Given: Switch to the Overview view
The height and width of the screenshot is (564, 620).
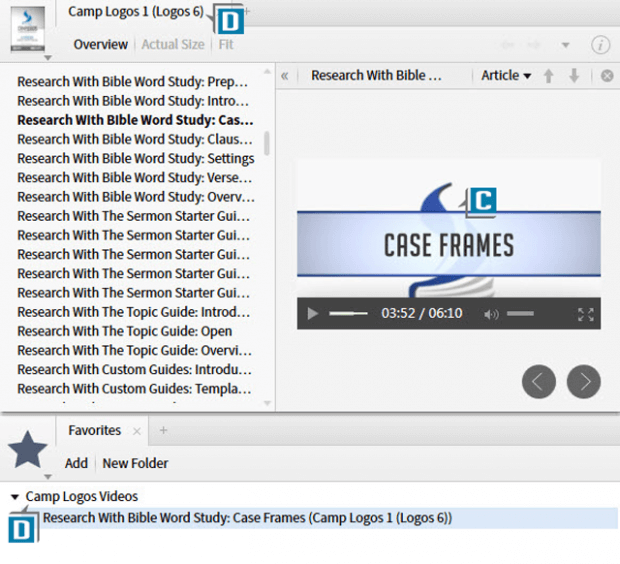Looking at the screenshot, I should pyautogui.click(x=100, y=45).
